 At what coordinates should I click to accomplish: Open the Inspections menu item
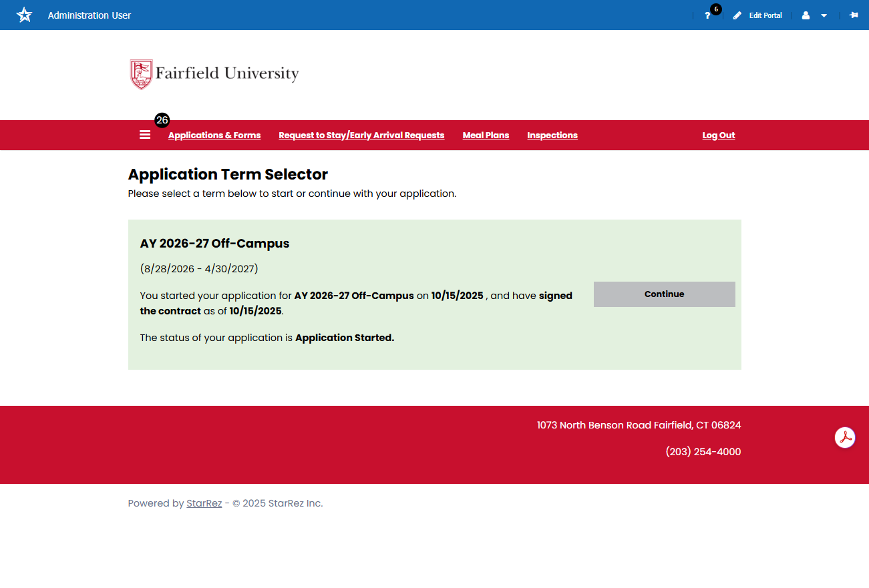(552, 135)
